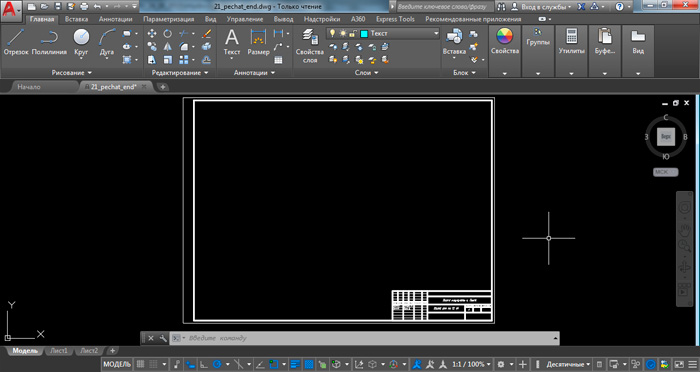Toggle ortho mode in status bar
The width and height of the screenshot is (700, 372).
(204, 364)
